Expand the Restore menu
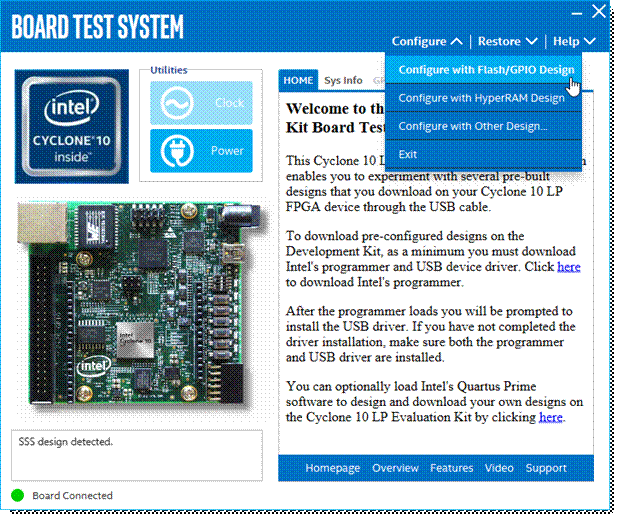The image size is (623, 523). [507, 41]
